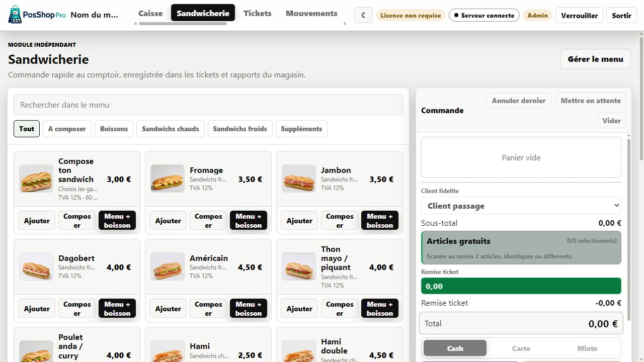Image resolution: width=644 pixels, height=362 pixels.
Task: Click the Sortir button
Action: 621,15
